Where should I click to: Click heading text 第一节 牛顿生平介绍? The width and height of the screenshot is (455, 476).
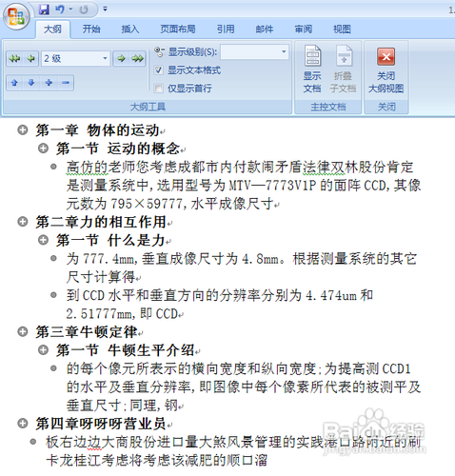point(126,350)
